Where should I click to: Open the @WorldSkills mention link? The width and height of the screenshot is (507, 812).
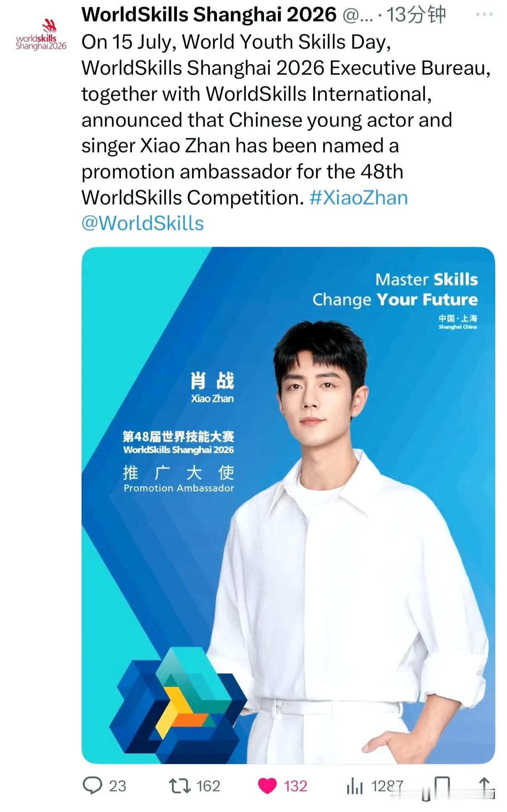143,223
